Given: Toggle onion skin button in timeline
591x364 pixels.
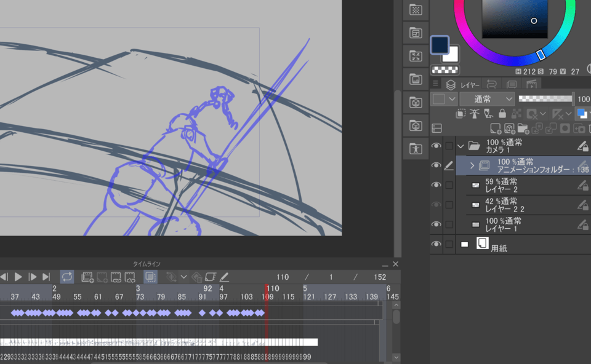Looking at the screenshot, I should tap(150, 277).
